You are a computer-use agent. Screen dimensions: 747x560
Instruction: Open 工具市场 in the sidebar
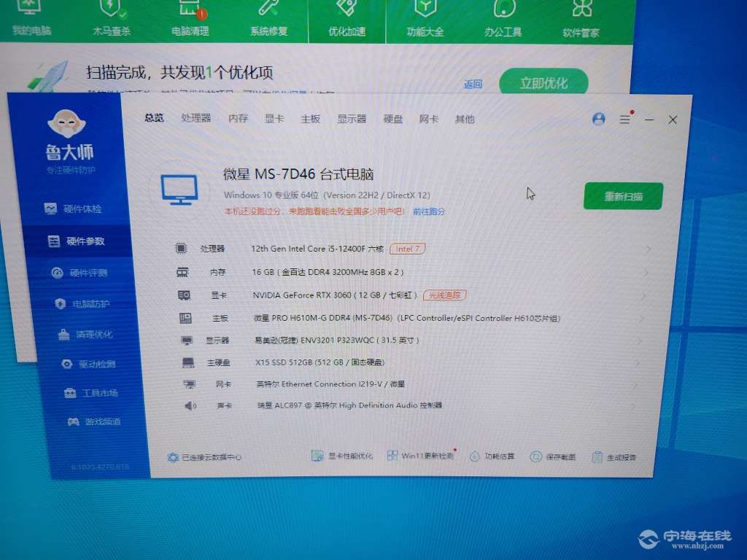(91, 393)
